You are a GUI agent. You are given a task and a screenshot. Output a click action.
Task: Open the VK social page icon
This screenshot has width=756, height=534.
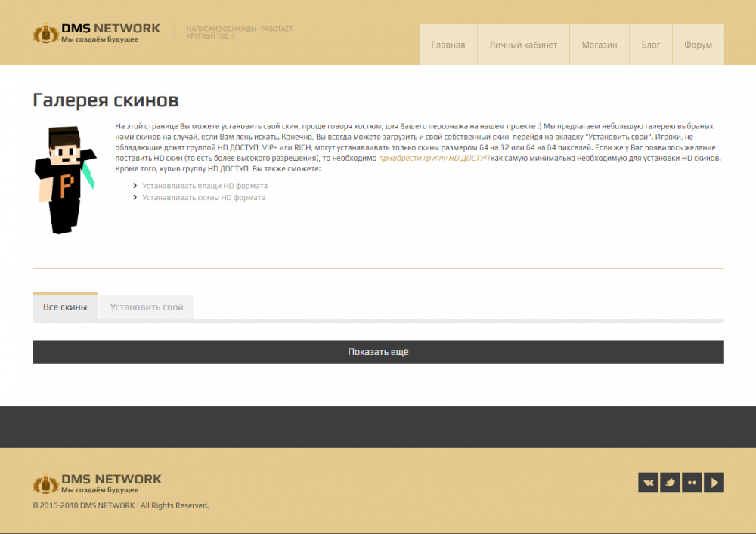(649, 482)
